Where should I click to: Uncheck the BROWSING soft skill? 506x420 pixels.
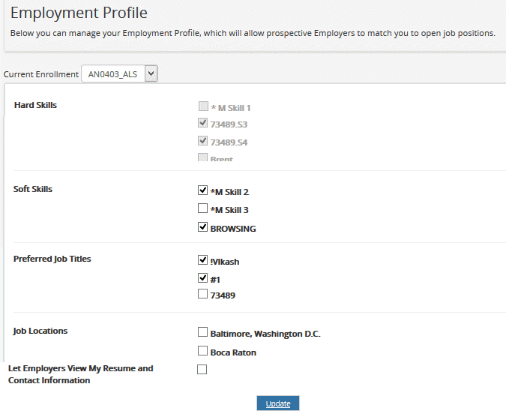[x=202, y=227]
